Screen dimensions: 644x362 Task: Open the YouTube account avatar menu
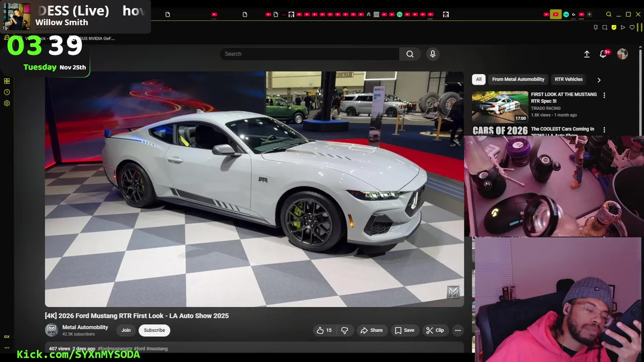pyautogui.click(x=622, y=54)
